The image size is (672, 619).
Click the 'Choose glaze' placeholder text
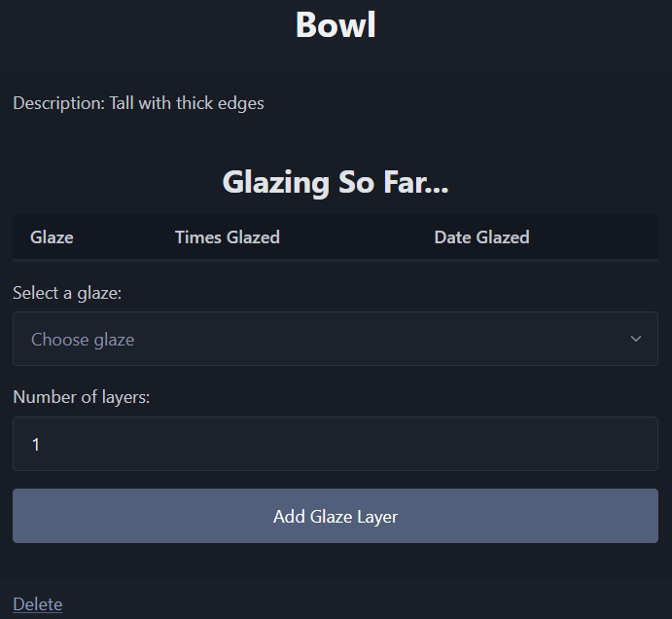click(x=83, y=340)
